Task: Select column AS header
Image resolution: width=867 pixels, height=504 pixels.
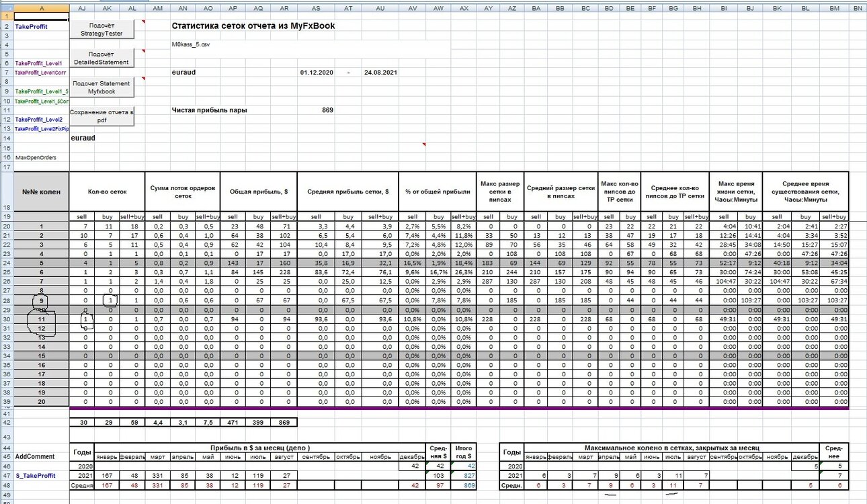Action: [317, 7]
